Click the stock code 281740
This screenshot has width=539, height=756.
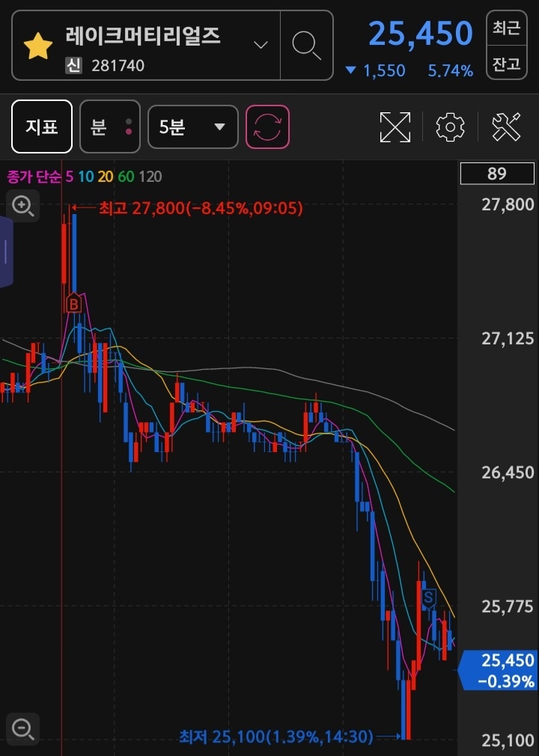[x=118, y=66]
